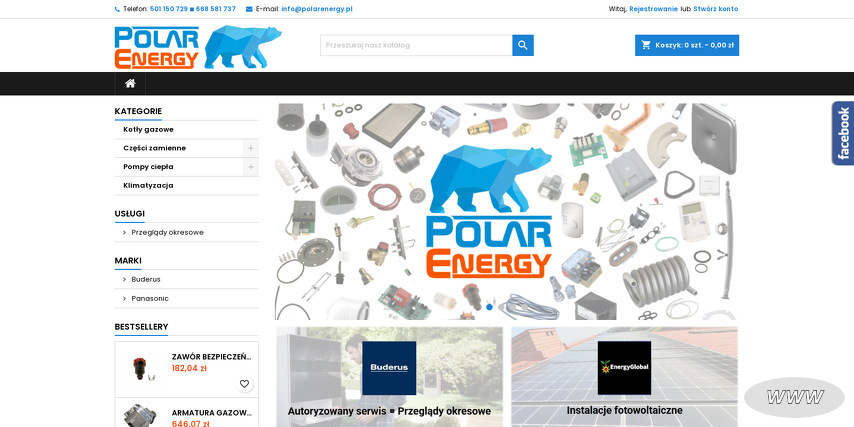This screenshot has height=427, width=854.
Task: Click the home icon in navigation bar
Action: pyautogui.click(x=130, y=83)
